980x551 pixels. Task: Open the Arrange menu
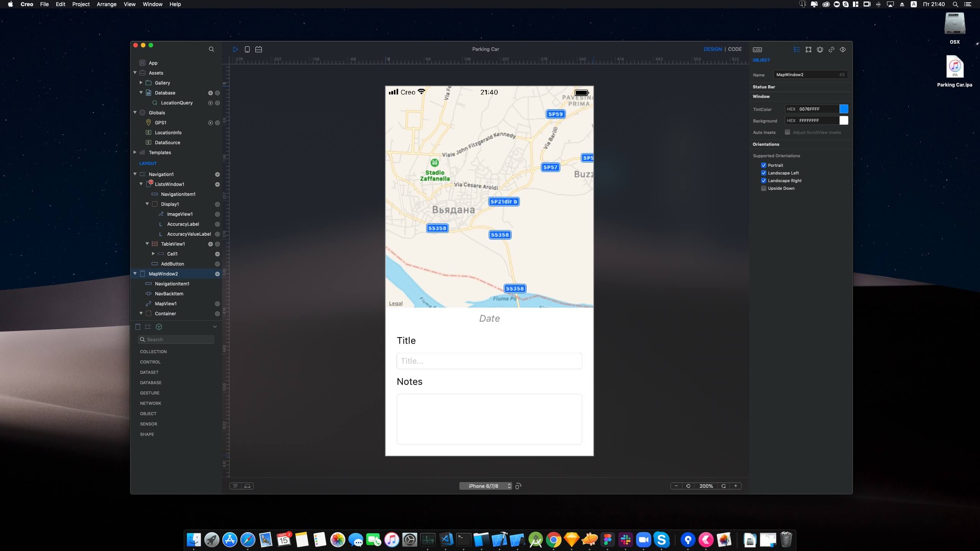click(106, 4)
